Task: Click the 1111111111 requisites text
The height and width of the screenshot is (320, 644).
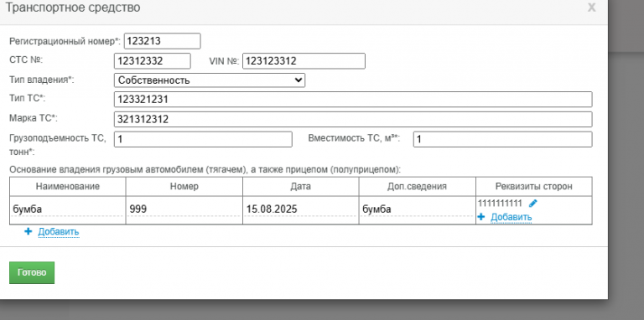Action: pyautogui.click(x=500, y=204)
